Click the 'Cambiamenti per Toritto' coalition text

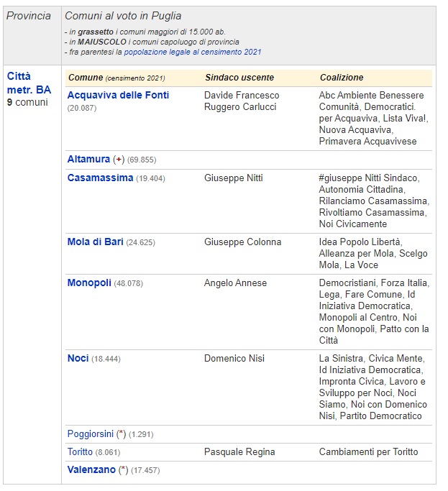click(368, 452)
